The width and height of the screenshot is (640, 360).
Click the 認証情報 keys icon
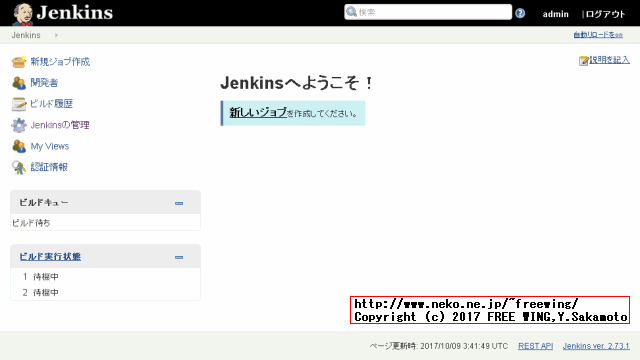click(x=19, y=167)
